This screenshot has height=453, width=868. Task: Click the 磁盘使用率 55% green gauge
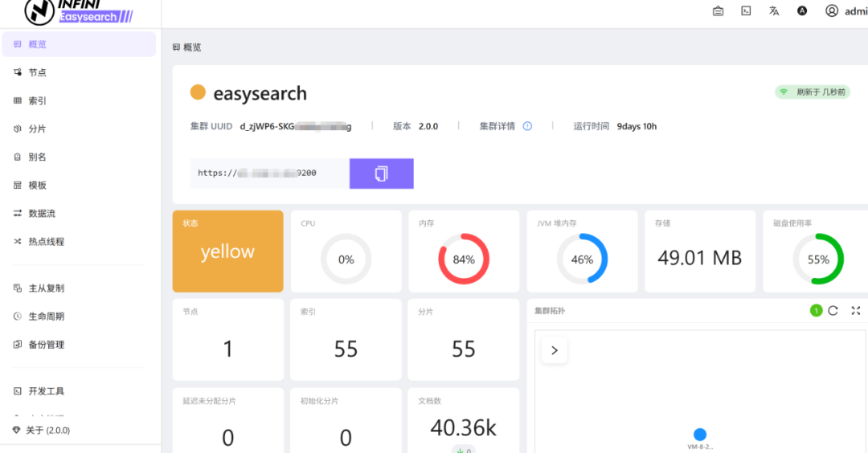tap(818, 259)
